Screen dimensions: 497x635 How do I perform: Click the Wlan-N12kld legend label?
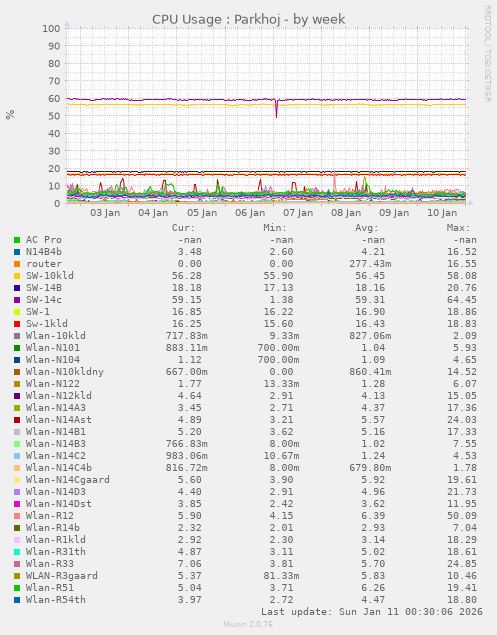click(x=59, y=396)
